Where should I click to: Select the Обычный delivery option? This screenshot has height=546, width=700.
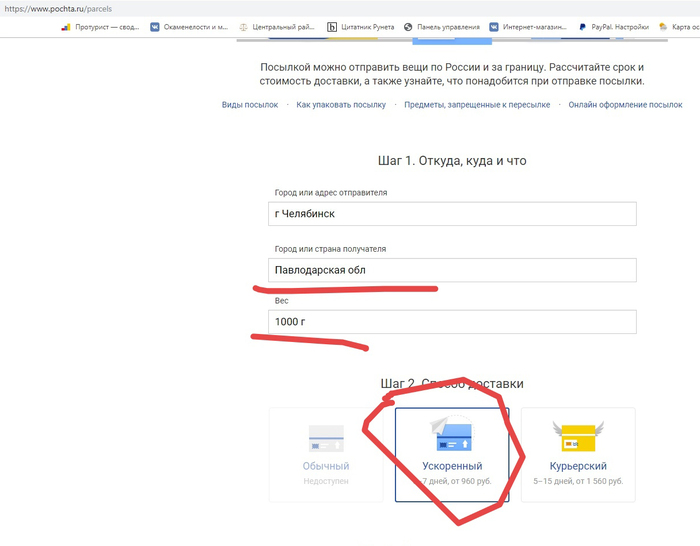[x=326, y=454]
